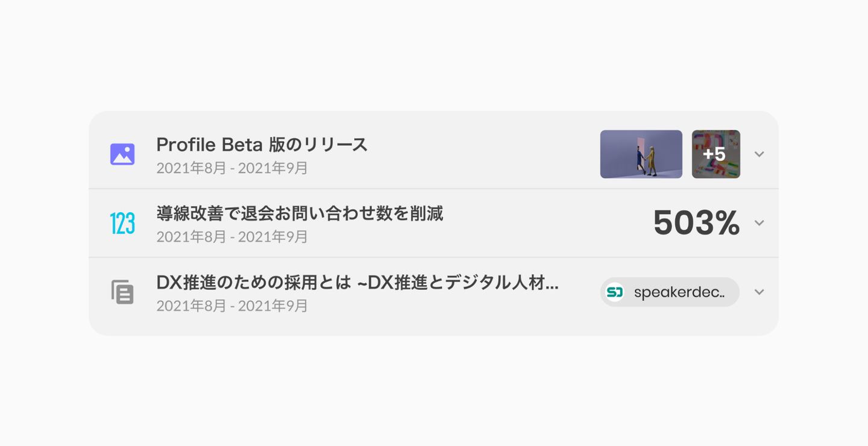
Task: Expand the speakerdeck row chevron
Action: coord(759,292)
